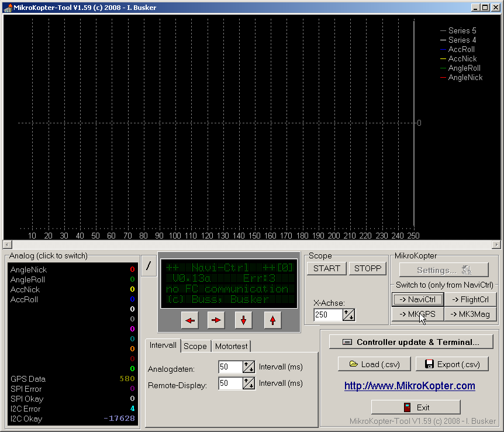
Task: Adjust the Remote-Display interval spinner
Action: pos(248,383)
